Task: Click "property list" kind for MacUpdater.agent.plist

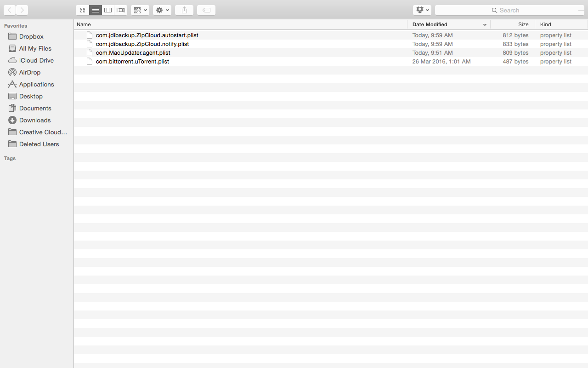Action: (556, 53)
